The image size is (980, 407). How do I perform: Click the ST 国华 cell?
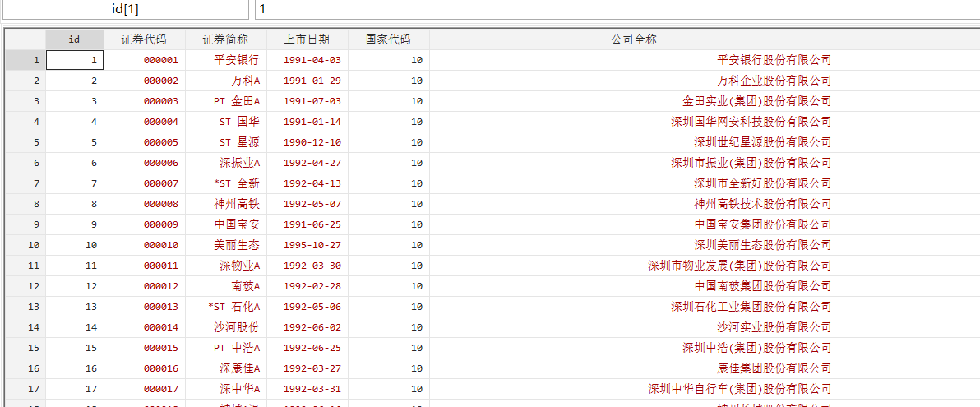point(225,122)
